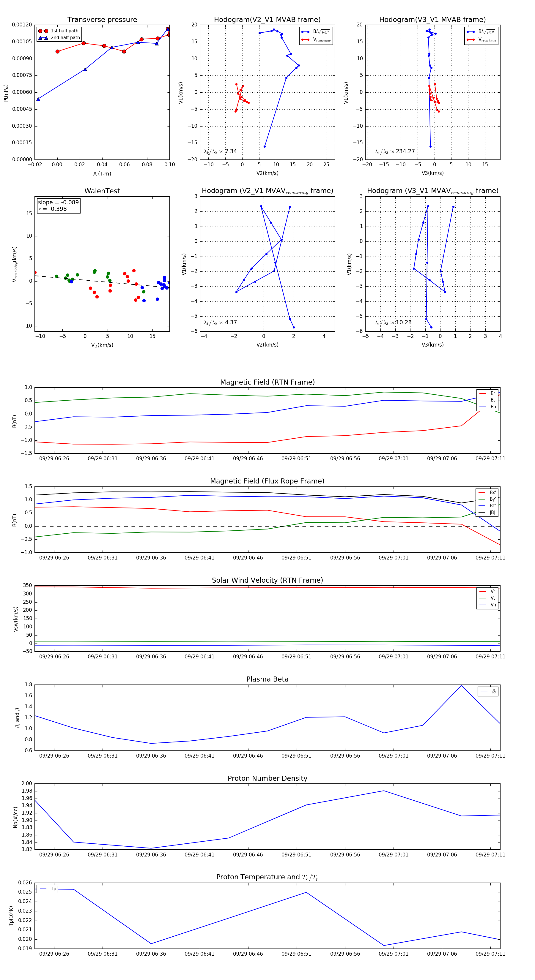Select the "|B|" legend entry
This screenshot has height=980, width=535.
487,513
